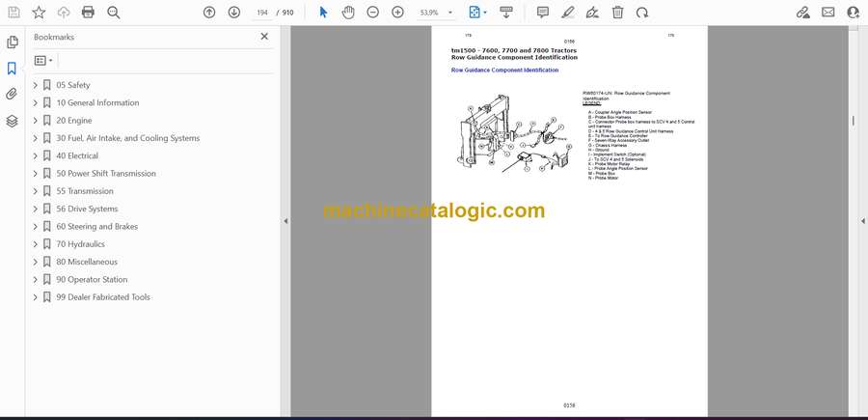Collapse left pane with divider arrow
Viewport: 868px width, 420px height.
(x=285, y=221)
